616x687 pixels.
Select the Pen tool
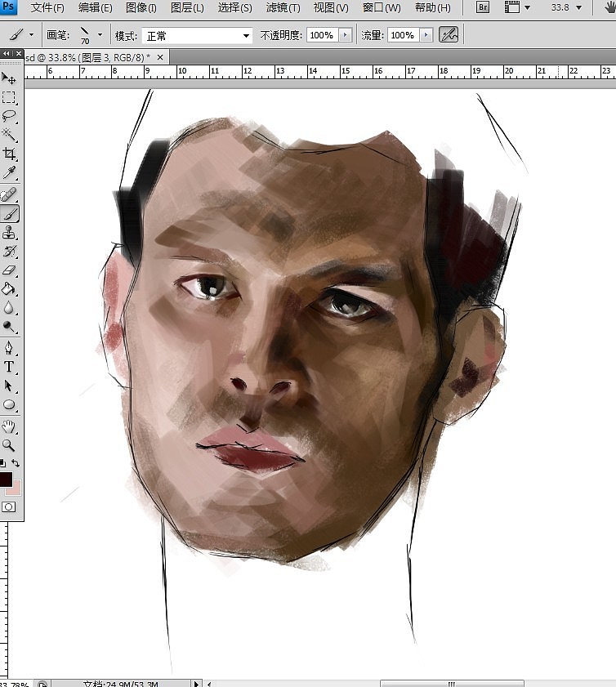click(x=9, y=348)
